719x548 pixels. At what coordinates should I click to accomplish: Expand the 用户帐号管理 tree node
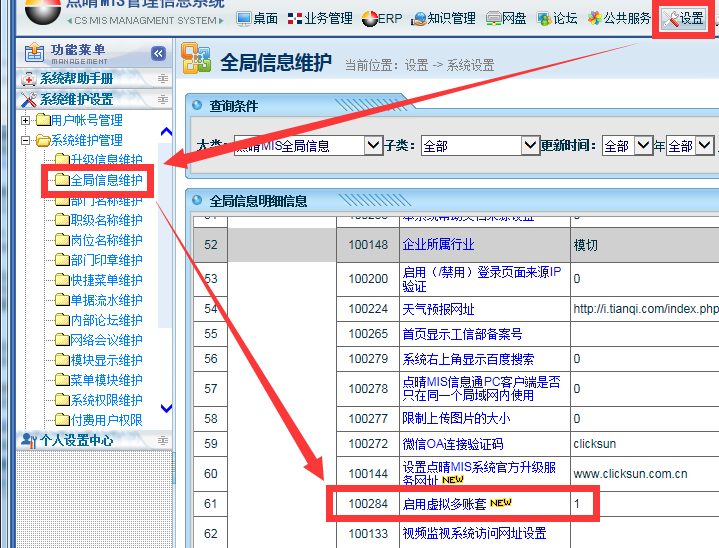26,121
